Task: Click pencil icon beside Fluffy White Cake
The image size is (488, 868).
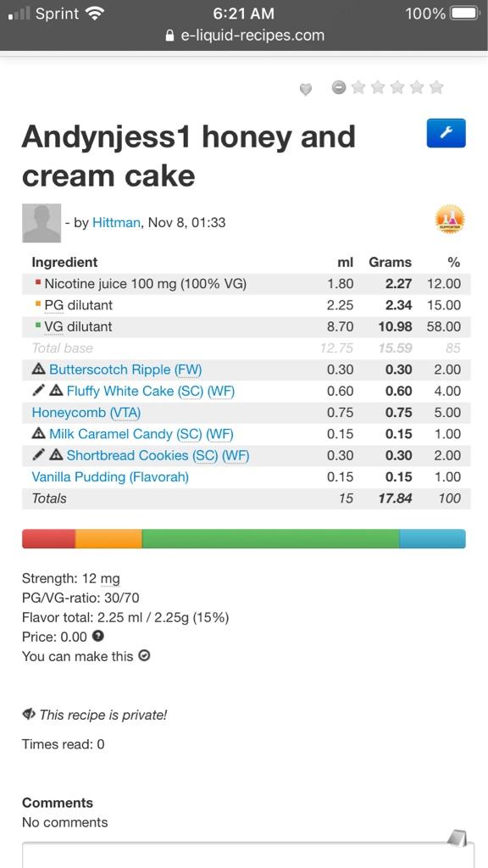Action: tap(37, 392)
